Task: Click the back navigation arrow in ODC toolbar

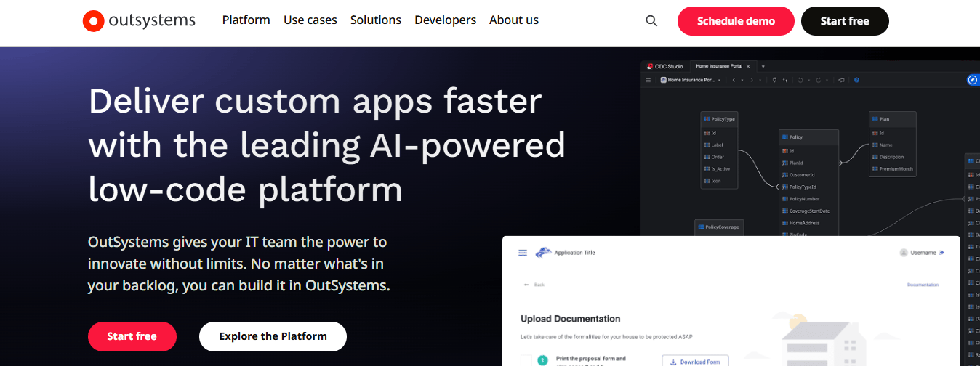Action: point(734,80)
